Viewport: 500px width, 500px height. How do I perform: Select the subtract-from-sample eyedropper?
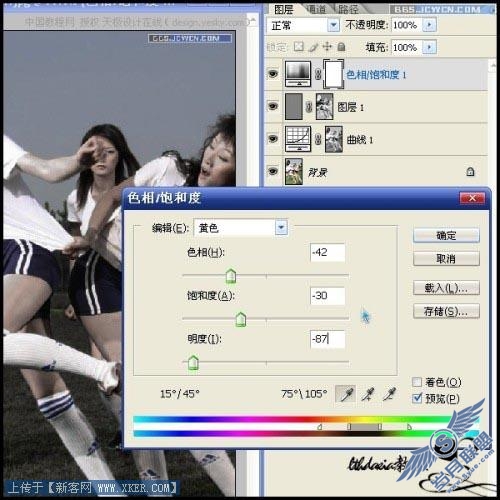[389, 394]
